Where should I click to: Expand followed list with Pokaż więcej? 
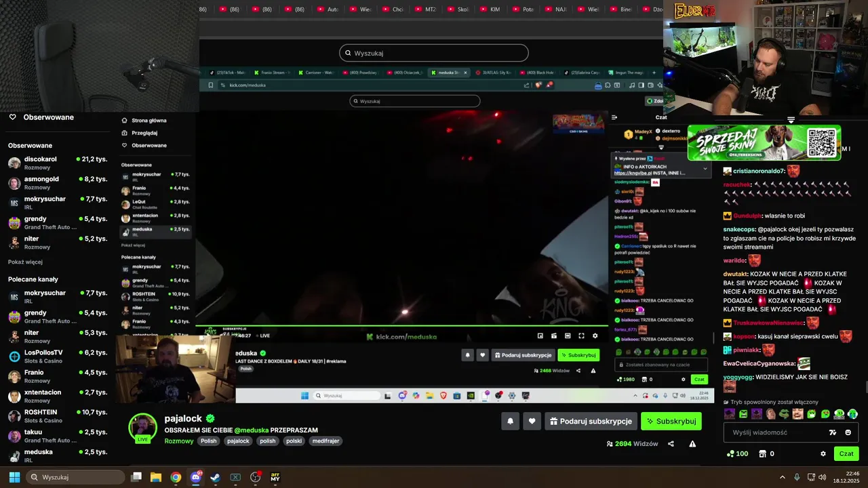coord(25,262)
